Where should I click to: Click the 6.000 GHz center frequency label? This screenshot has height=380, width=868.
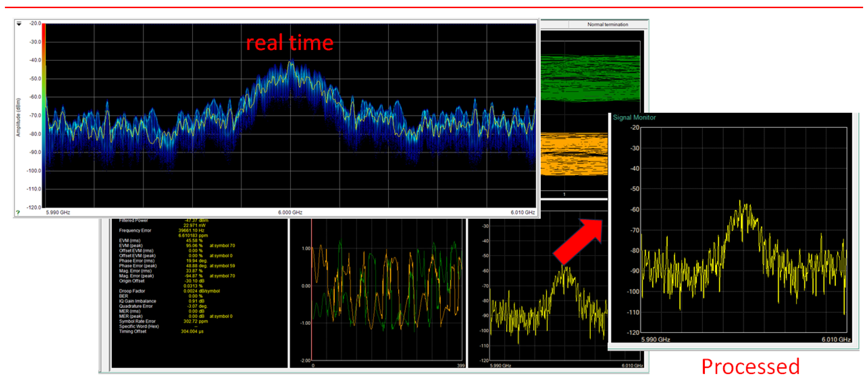[290, 212]
